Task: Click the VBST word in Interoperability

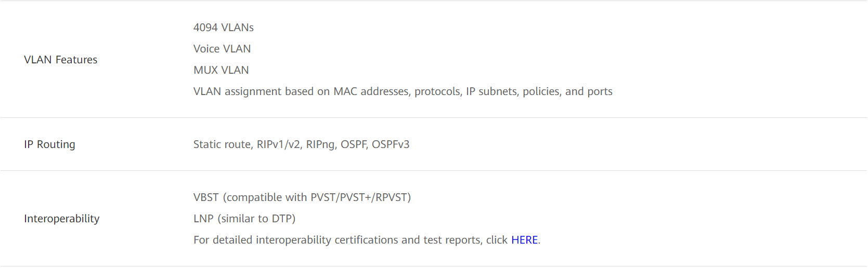Action: tap(206, 197)
